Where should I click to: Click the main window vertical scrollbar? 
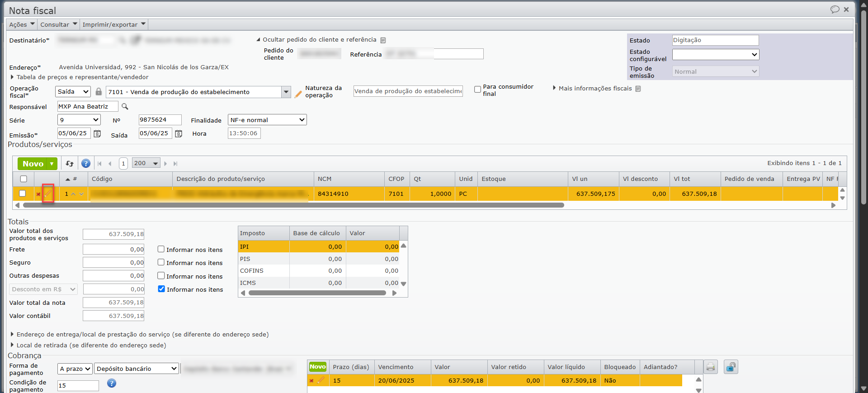coord(863,107)
